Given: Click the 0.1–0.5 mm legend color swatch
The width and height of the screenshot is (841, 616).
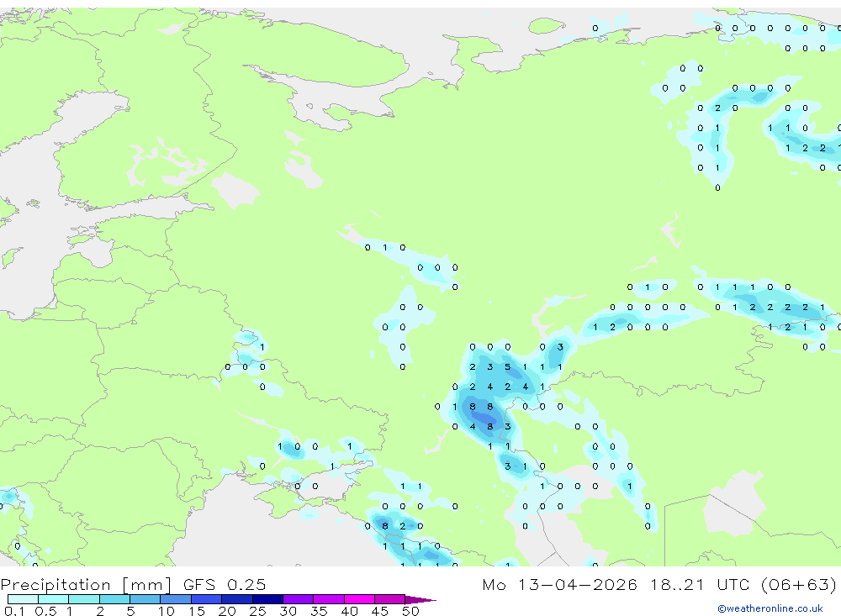Looking at the screenshot, I should click(23, 599).
